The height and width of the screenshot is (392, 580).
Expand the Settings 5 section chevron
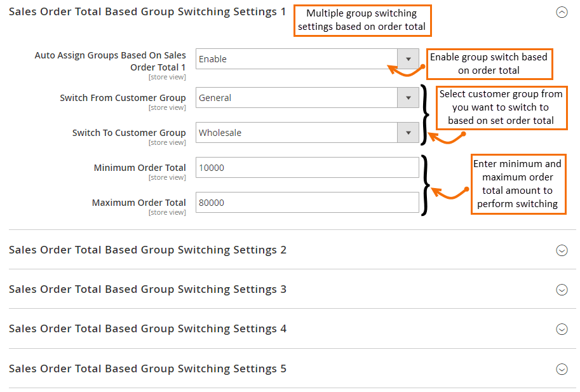tap(562, 368)
